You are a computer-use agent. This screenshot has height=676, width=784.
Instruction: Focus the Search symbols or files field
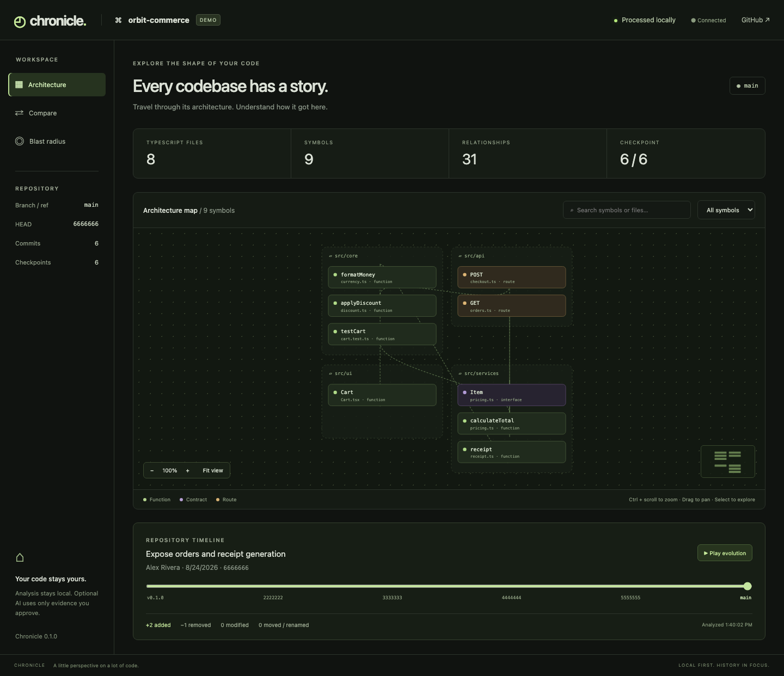tap(627, 210)
